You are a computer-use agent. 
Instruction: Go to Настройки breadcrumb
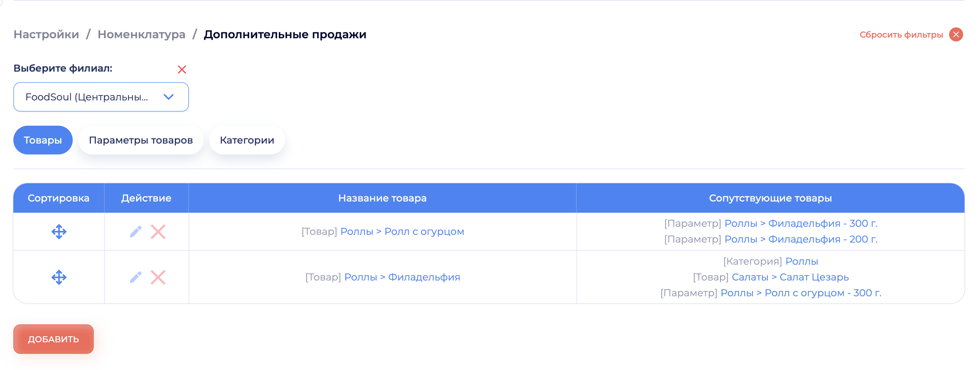(46, 34)
